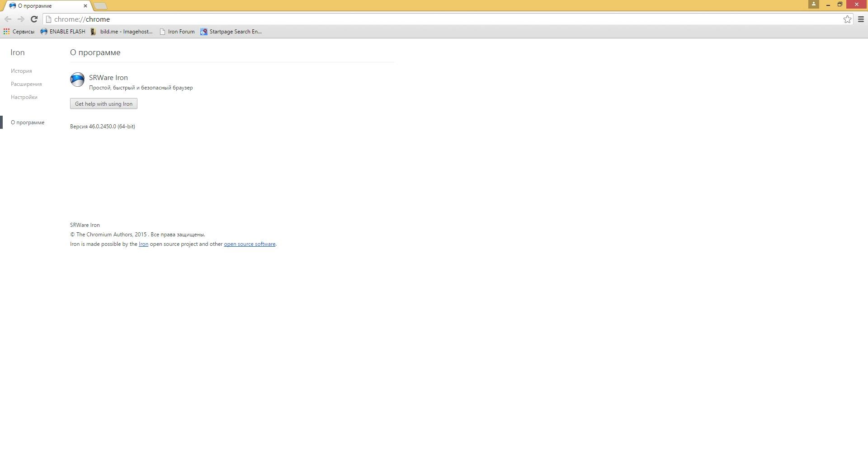The height and width of the screenshot is (470, 868).
Task: Click the SRWare Iron heading text
Action: pyautogui.click(x=108, y=78)
